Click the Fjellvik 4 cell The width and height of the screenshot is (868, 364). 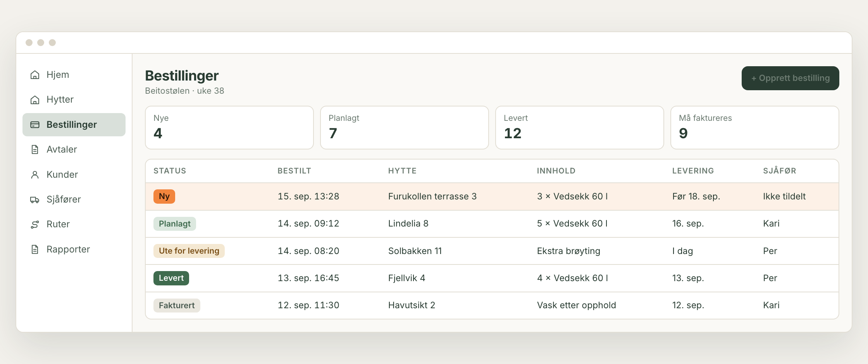pos(407,278)
